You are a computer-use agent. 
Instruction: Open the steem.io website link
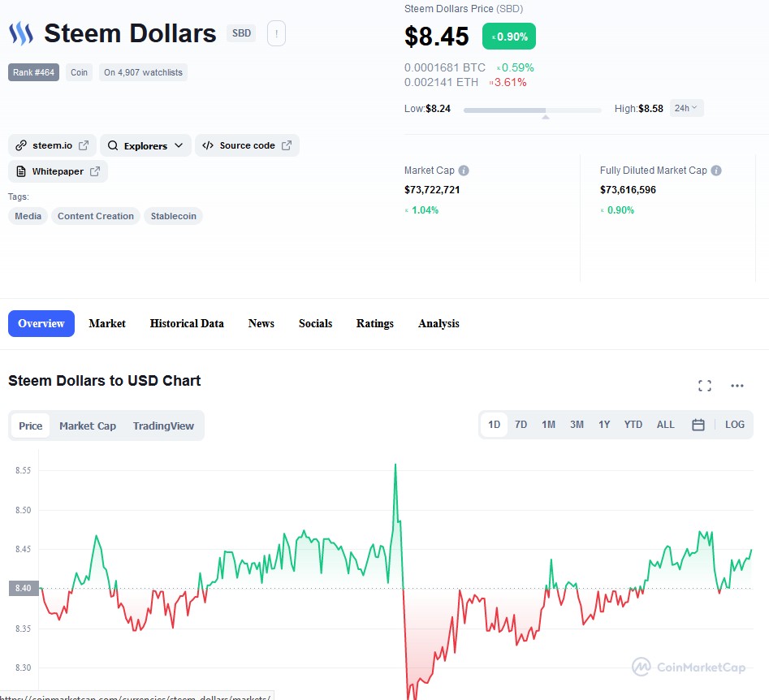(x=52, y=145)
